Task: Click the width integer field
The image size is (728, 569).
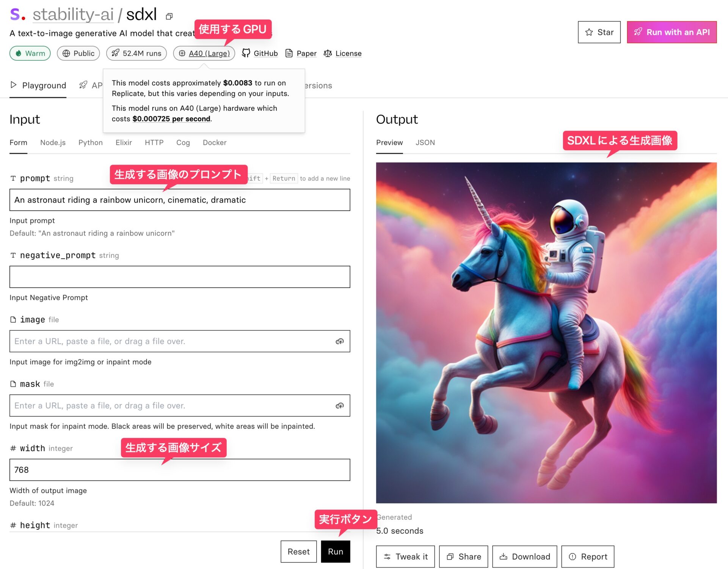Action: point(179,470)
